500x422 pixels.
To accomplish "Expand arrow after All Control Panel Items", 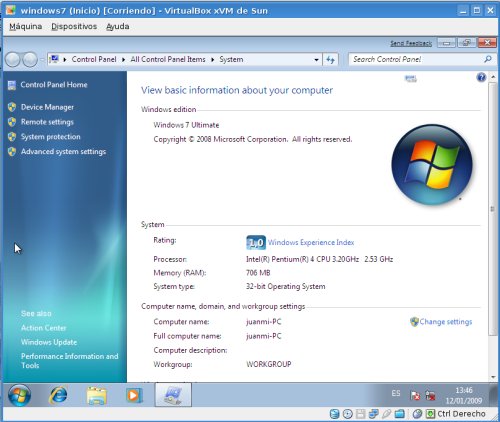I will click(x=212, y=60).
